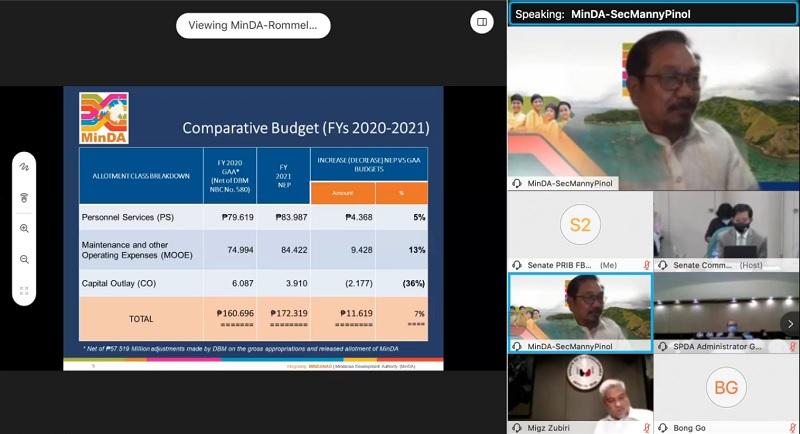Click the headset icon beside Migz Zubiri
Viewport: 800px width, 434px height.
pyautogui.click(x=517, y=428)
